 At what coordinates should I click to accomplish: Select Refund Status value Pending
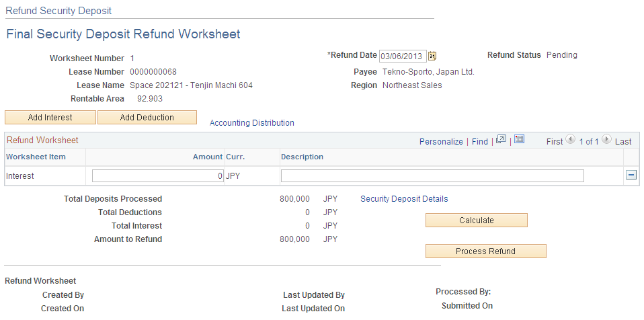(561, 55)
